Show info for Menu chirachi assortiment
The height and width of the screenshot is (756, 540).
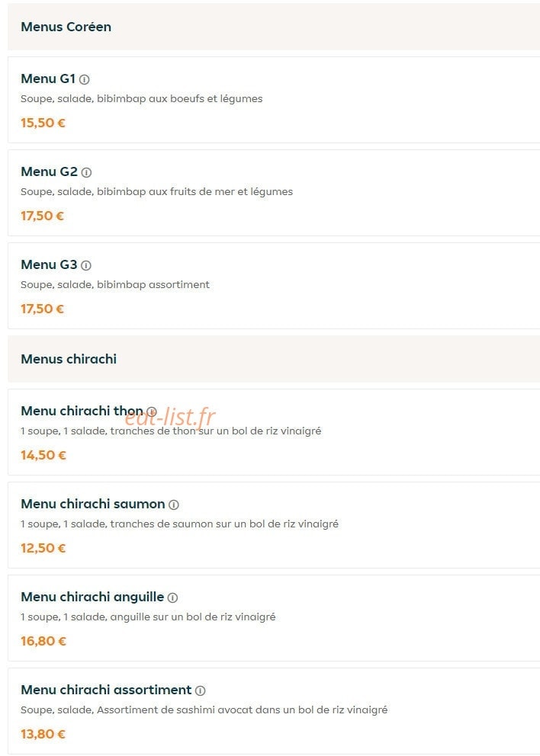point(201,690)
